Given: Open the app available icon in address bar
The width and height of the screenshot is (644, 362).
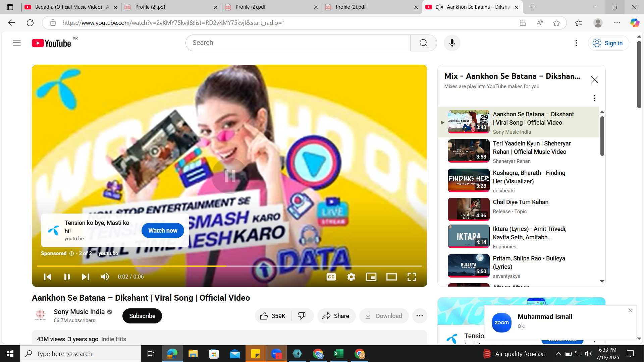Looking at the screenshot, I should [x=523, y=23].
